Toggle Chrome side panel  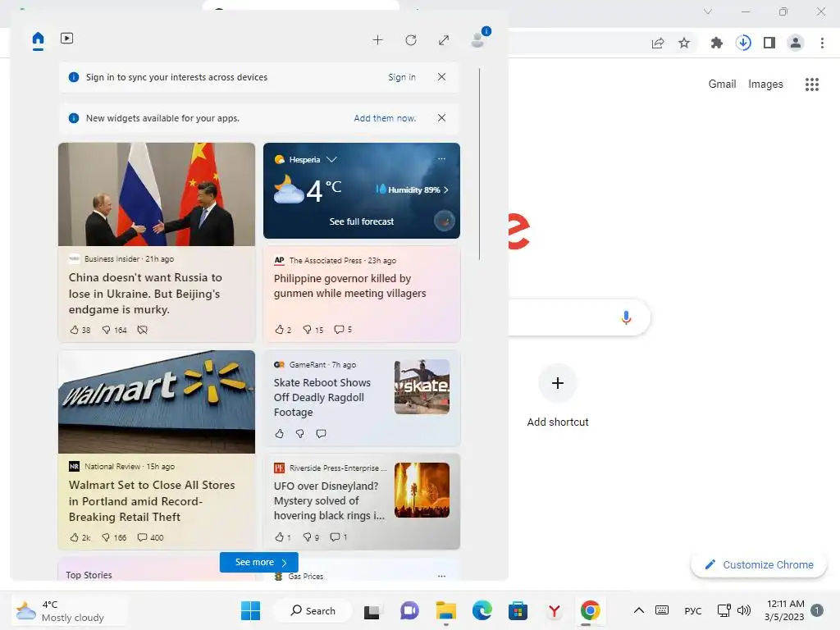click(x=769, y=43)
